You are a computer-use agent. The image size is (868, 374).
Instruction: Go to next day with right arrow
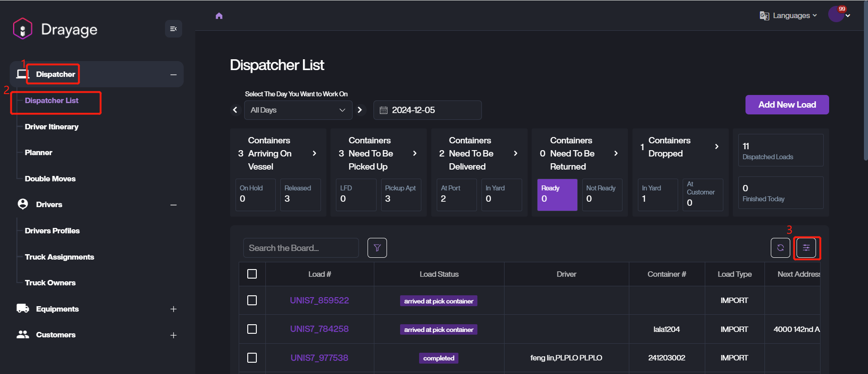(x=360, y=110)
